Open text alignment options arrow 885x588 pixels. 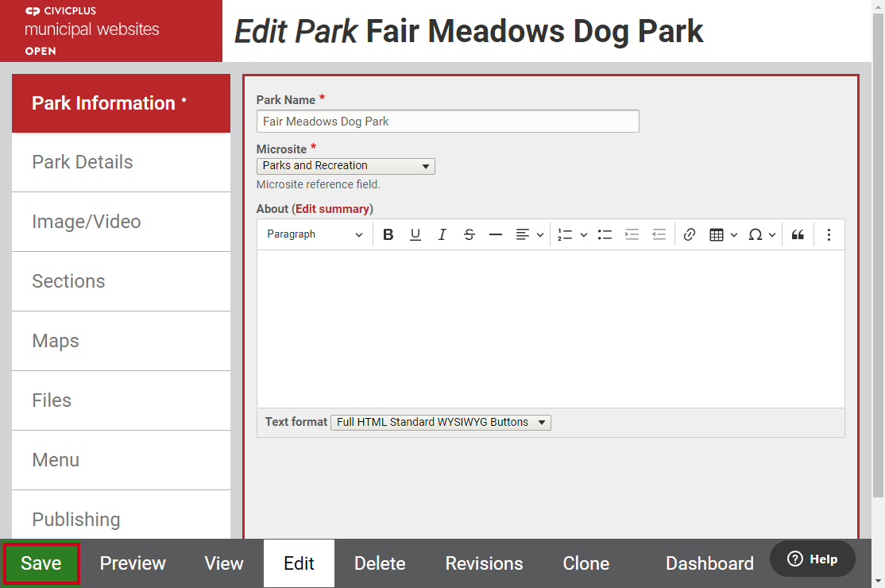[x=540, y=234]
